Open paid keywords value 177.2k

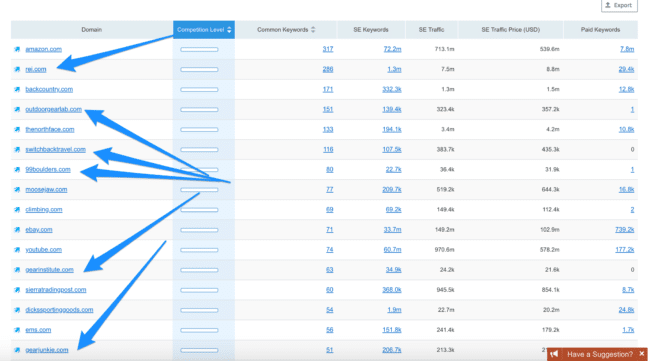point(625,250)
